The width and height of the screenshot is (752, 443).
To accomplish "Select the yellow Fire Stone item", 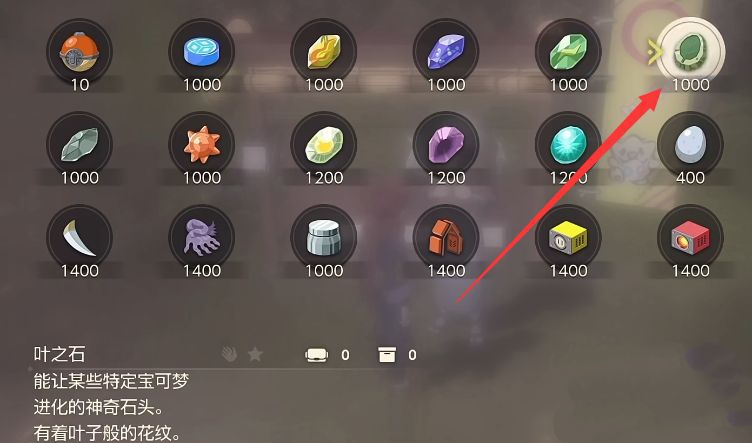I will tap(324, 52).
